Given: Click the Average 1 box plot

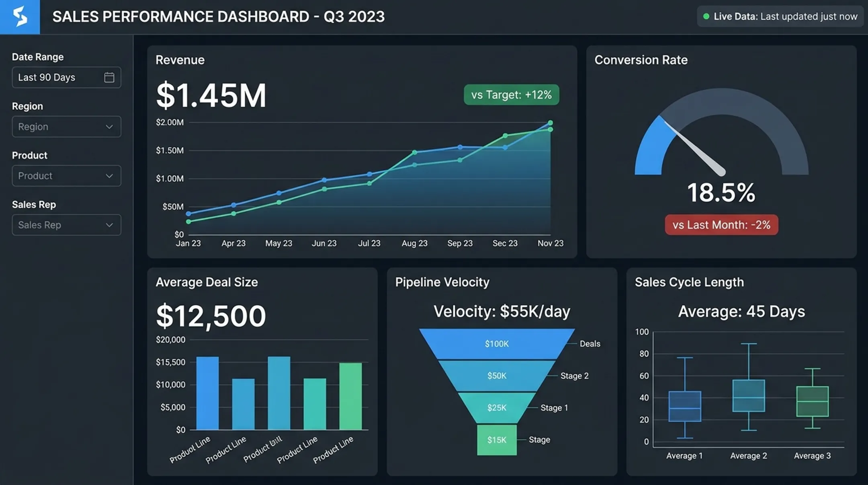Looking at the screenshot, I should point(685,406).
